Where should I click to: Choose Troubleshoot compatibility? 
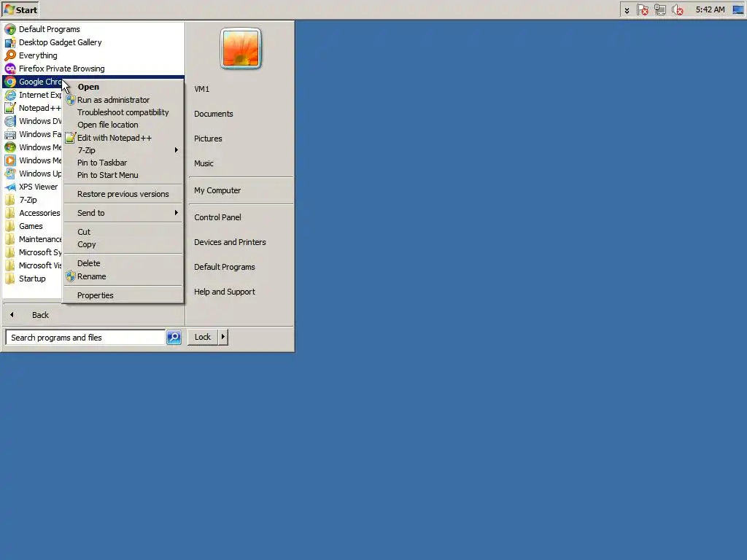[x=123, y=112]
